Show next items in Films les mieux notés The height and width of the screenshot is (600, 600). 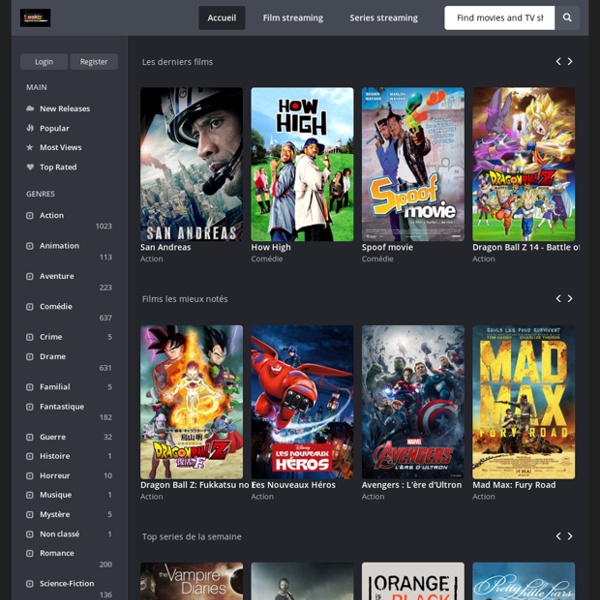[x=570, y=298]
